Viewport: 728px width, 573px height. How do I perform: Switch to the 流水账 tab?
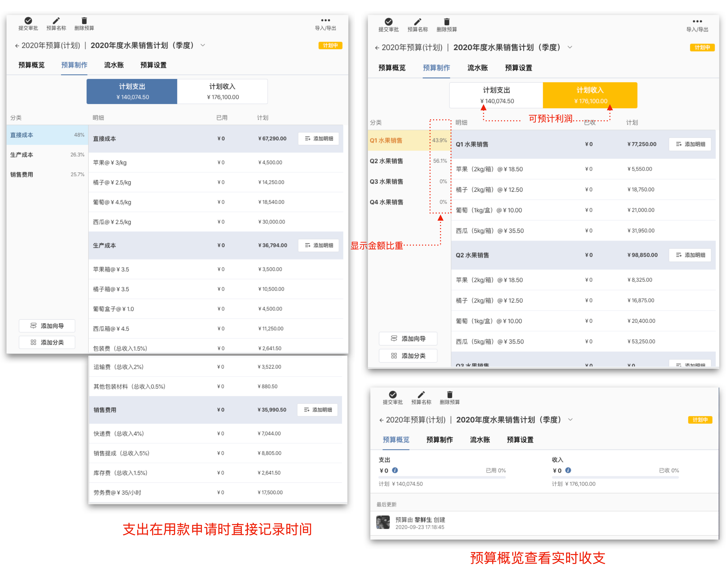coord(114,65)
